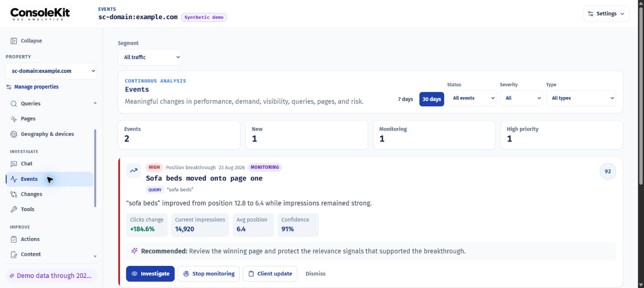The width and height of the screenshot is (644, 288).
Task: Select the 7 days range
Action: (405, 99)
